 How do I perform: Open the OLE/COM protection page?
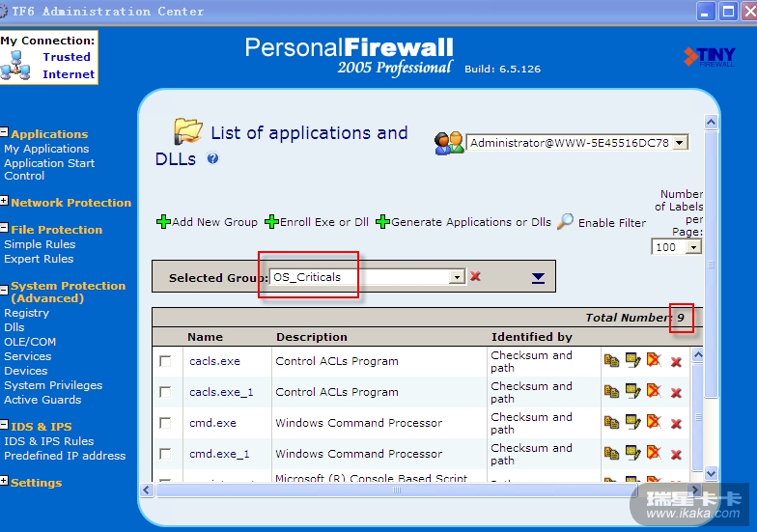pos(30,342)
